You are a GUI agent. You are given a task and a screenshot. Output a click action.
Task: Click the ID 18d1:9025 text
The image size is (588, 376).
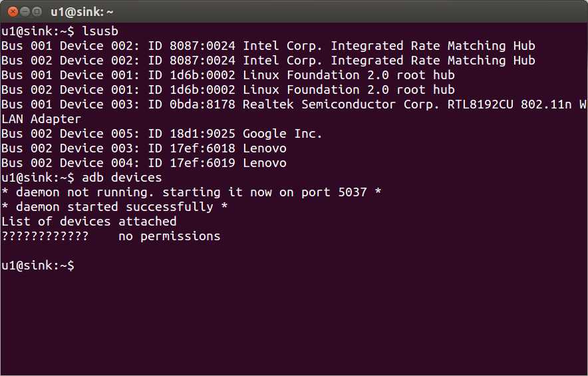pos(192,134)
